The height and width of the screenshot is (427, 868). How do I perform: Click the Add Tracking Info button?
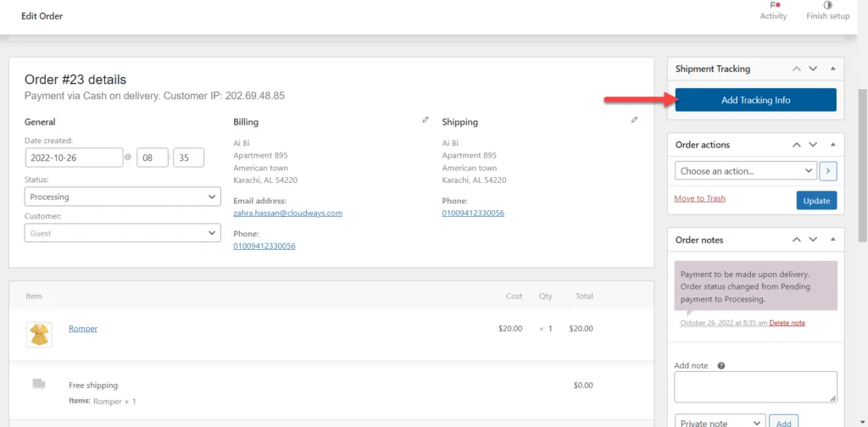pyautogui.click(x=755, y=100)
